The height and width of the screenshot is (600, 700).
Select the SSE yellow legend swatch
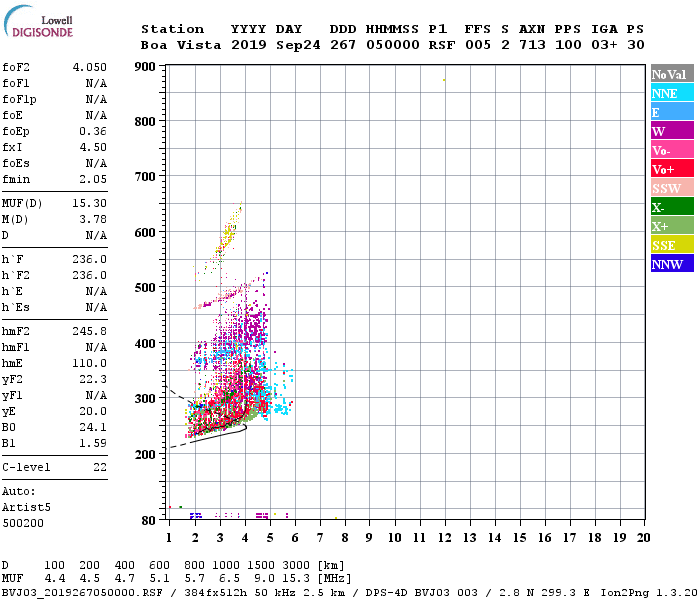[672, 245]
